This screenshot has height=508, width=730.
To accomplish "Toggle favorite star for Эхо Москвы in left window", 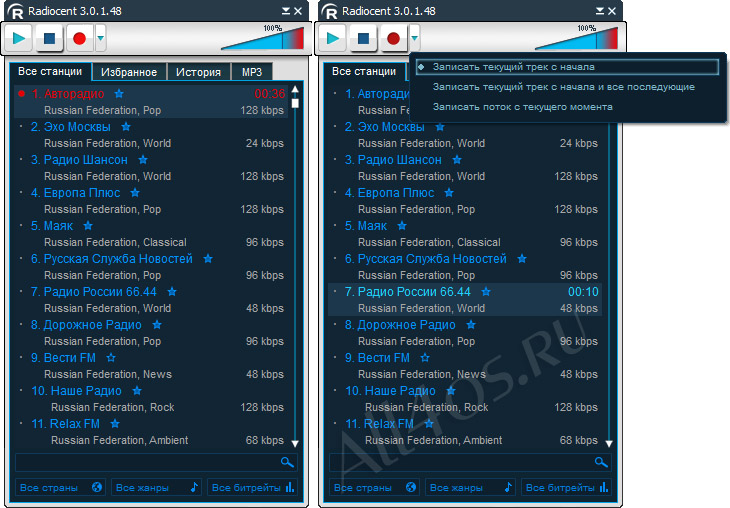I will pos(126,127).
